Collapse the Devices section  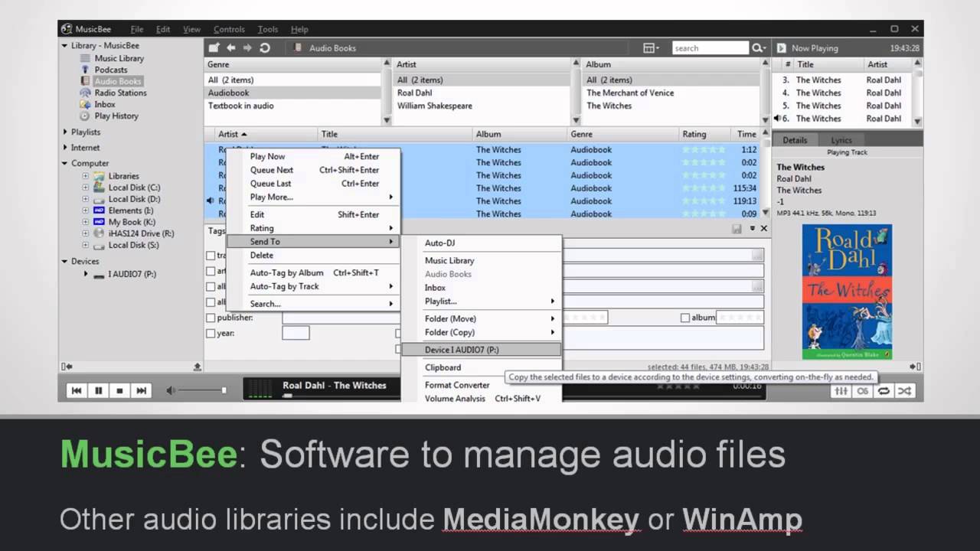click(65, 261)
